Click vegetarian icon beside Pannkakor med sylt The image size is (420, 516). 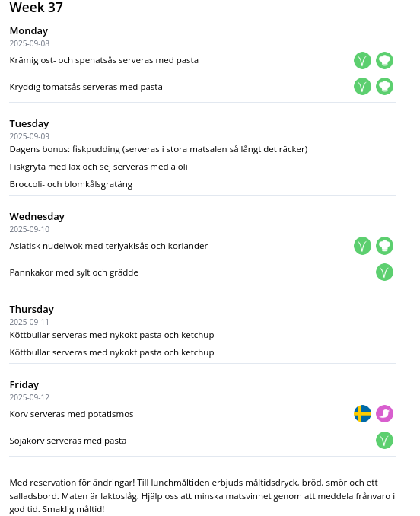point(384,272)
